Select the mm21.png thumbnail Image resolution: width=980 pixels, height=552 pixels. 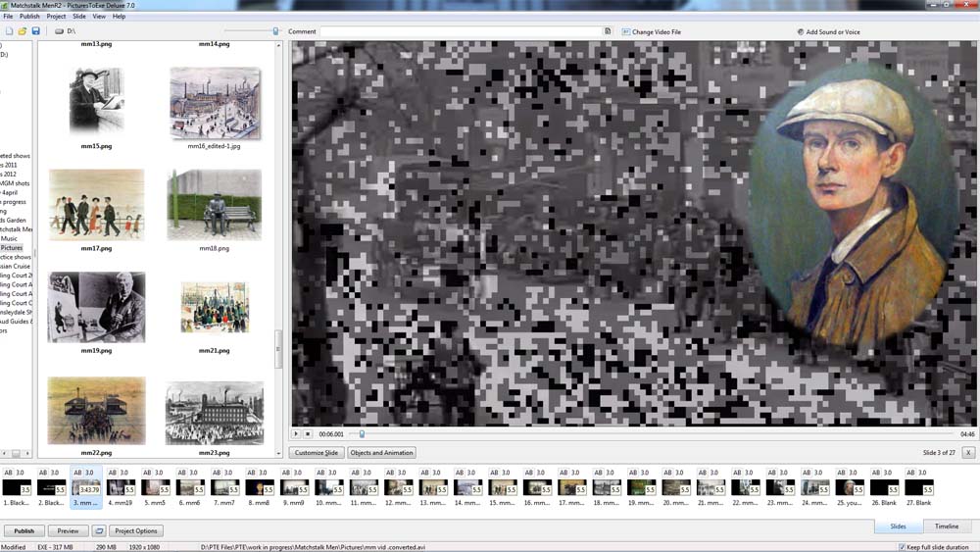215,307
